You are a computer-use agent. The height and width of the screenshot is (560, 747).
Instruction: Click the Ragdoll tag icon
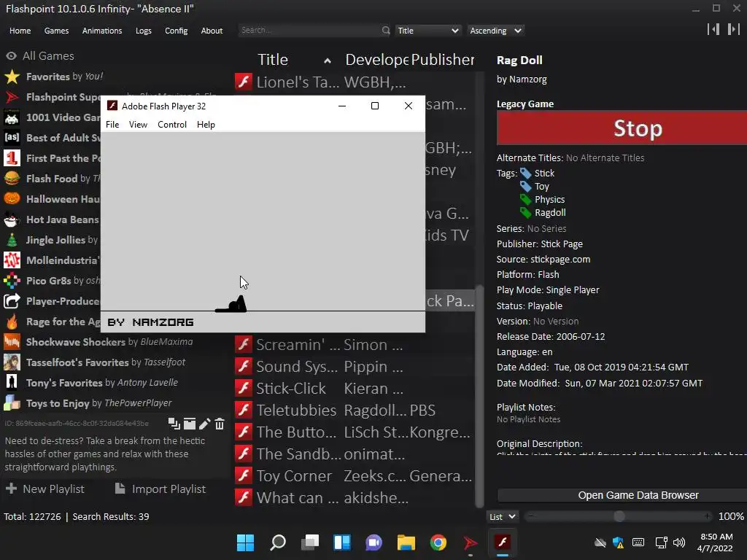click(525, 212)
